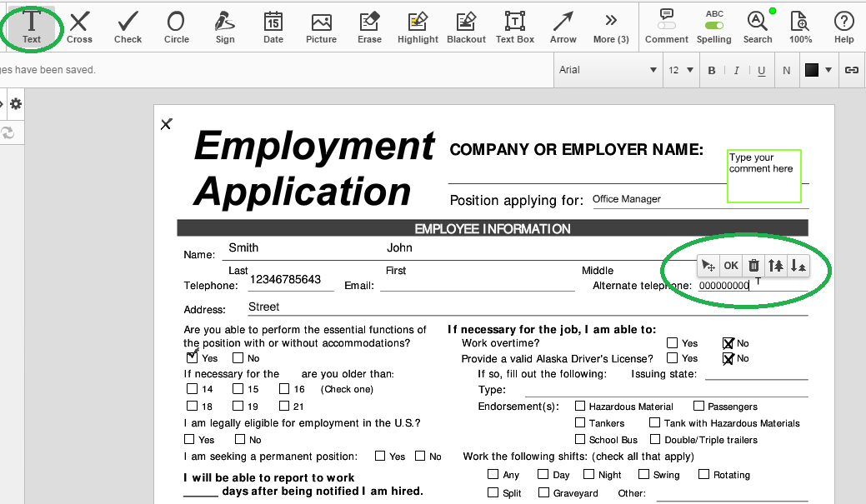Check the age 16 box
This screenshot has height=504, width=866.
[x=284, y=389]
